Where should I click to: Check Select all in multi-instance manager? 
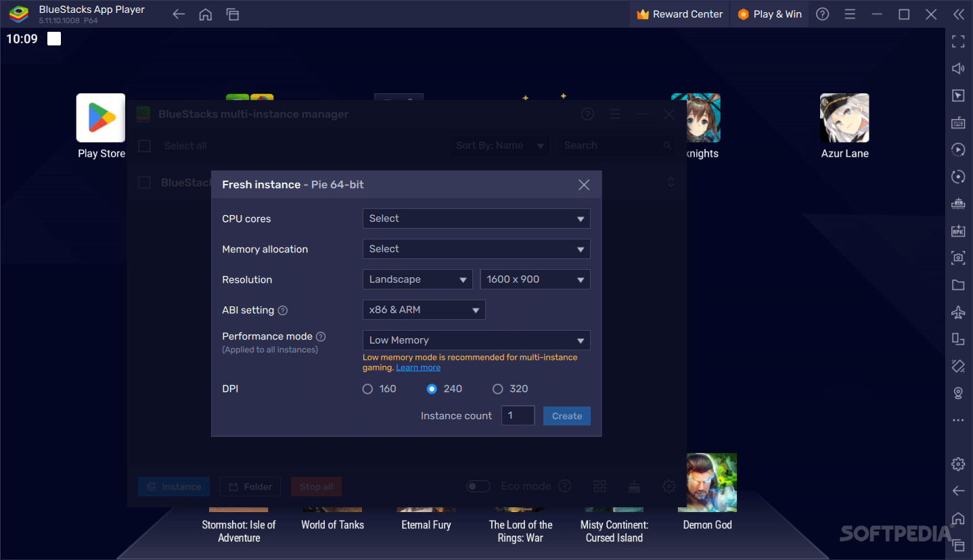click(x=144, y=145)
